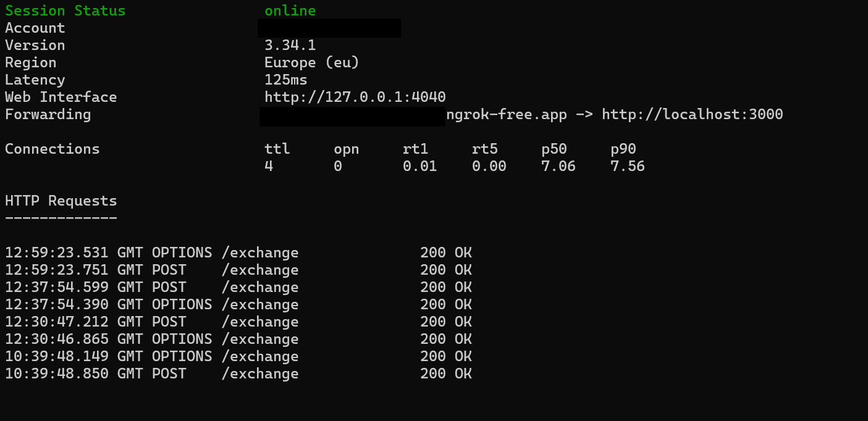868x421 pixels.
Task: Click the HTTP Requests heading
Action: coord(61,201)
